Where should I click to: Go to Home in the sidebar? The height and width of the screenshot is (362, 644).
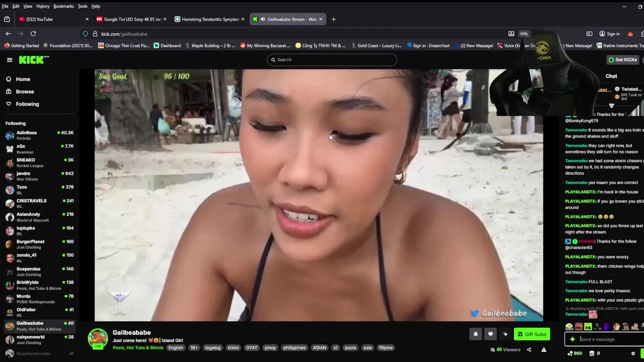tap(23, 79)
